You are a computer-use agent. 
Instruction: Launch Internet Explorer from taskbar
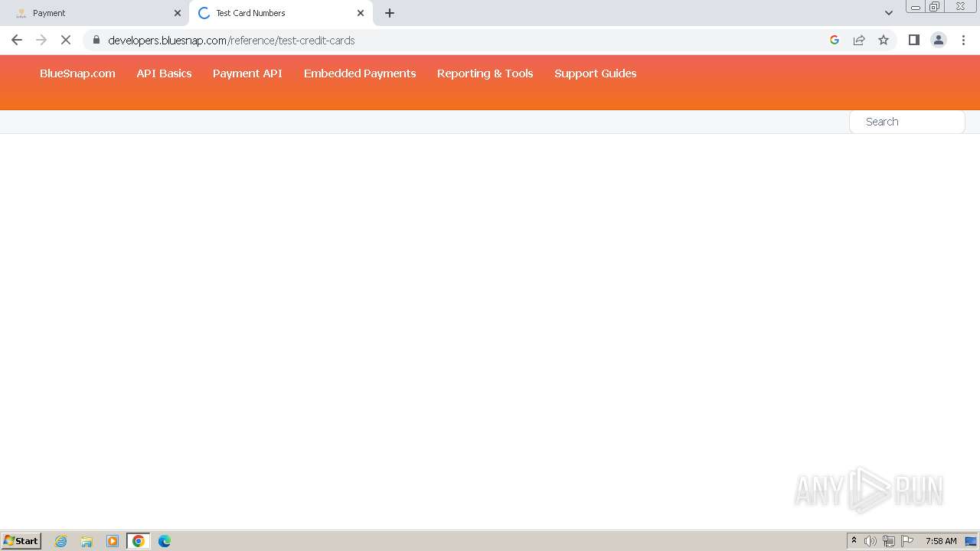(61, 541)
